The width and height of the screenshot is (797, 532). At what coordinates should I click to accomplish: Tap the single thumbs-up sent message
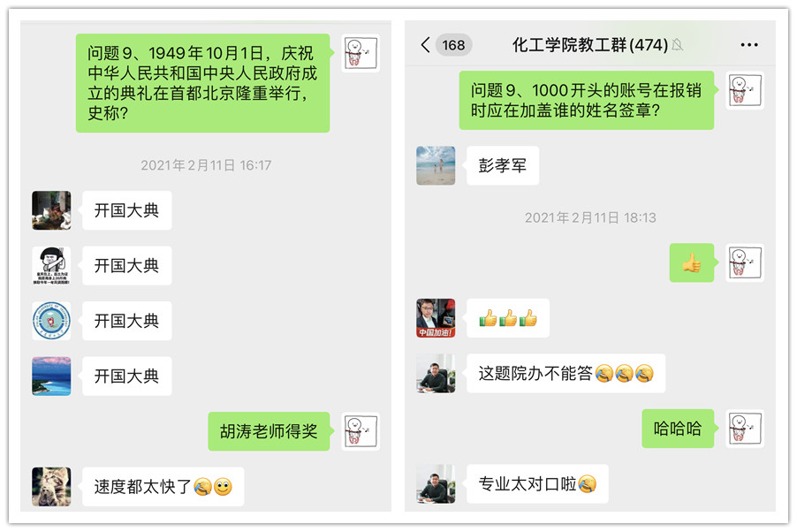pos(691,262)
